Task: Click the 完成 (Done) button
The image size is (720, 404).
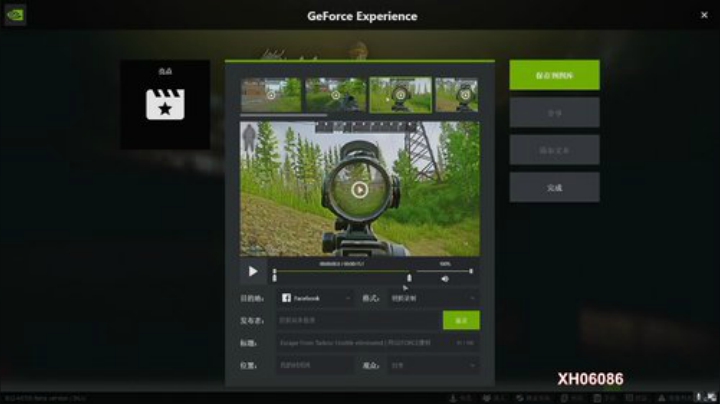Action: click(554, 187)
